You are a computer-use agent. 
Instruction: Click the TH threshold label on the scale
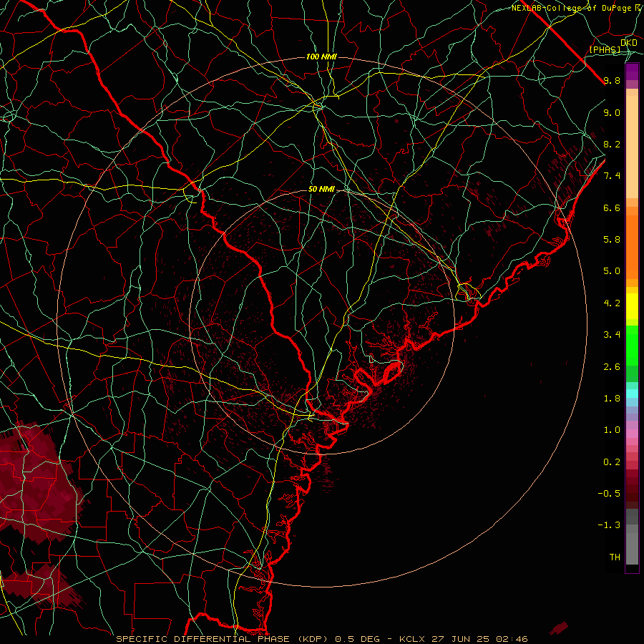tap(615, 557)
